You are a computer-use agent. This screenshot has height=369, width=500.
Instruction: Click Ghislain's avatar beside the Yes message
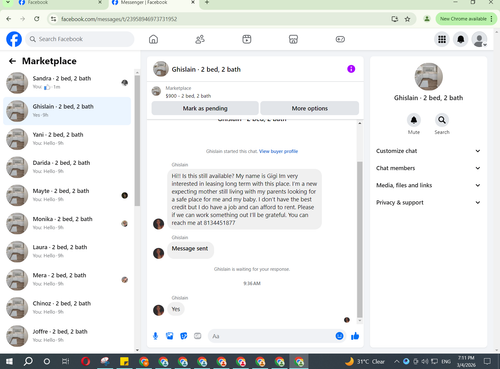[x=158, y=310]
